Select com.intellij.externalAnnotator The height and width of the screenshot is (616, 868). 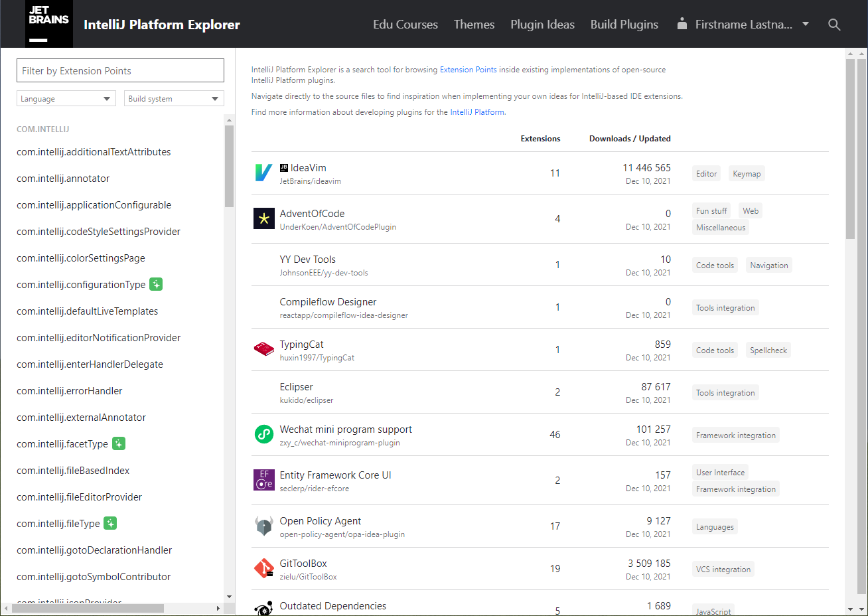click(x=81, y=418)
